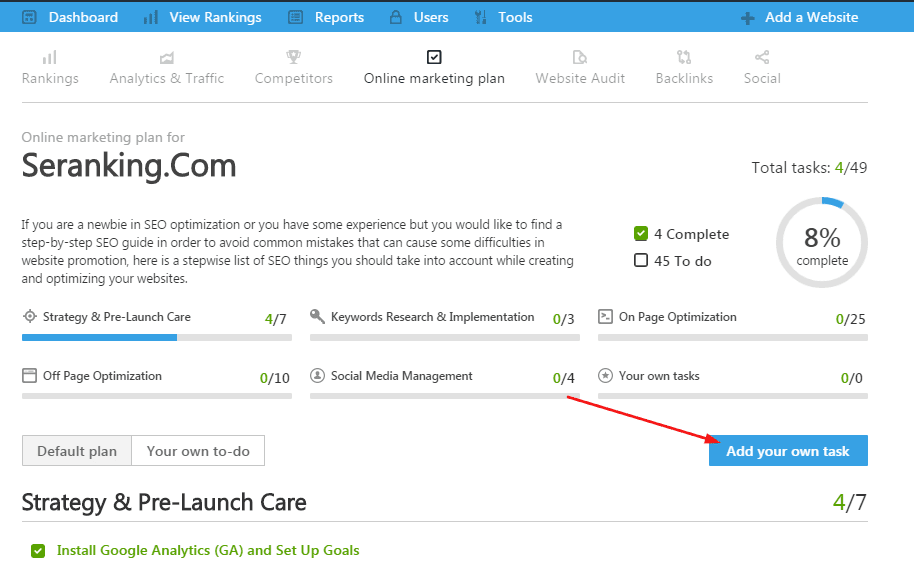Select the Default plan tab
The height and width of the screenshot is (571, 914).
point(77,451)
